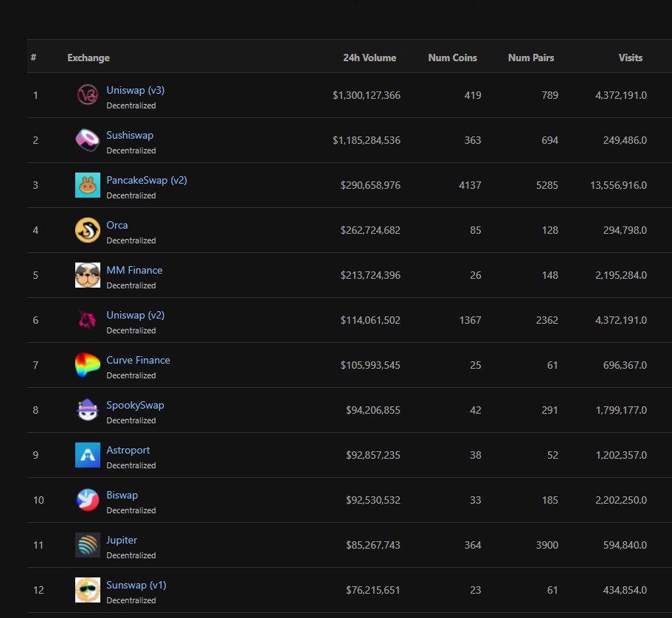Click the 3900 pairs count for Jupiter
Screen dimensions: 672x618
coord(547,545)
